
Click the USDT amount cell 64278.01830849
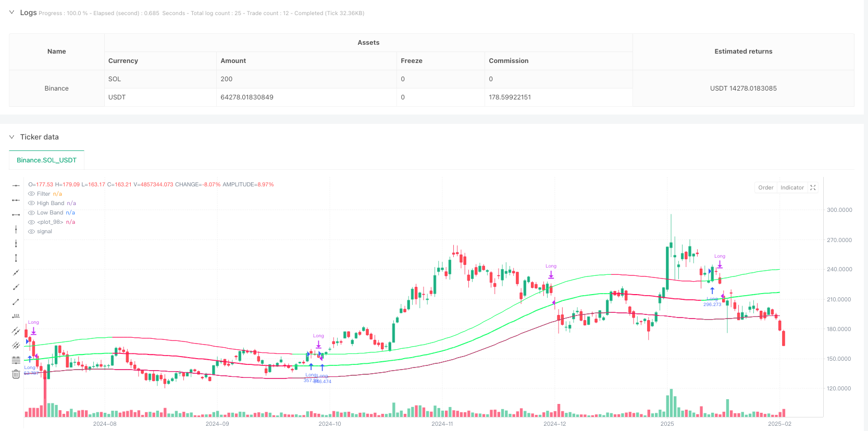coord(247,97)
